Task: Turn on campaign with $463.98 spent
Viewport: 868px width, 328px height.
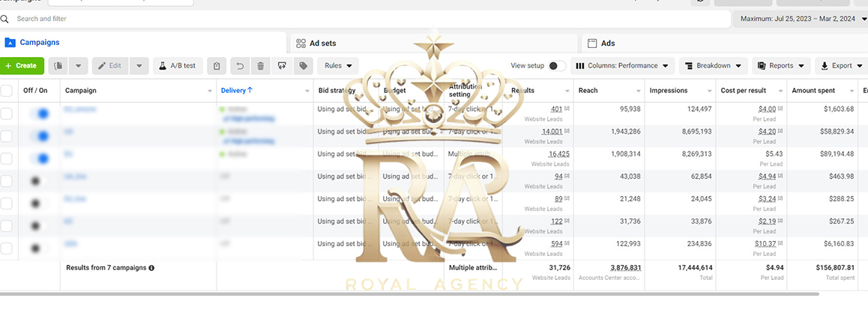Action: pos(39,181)
